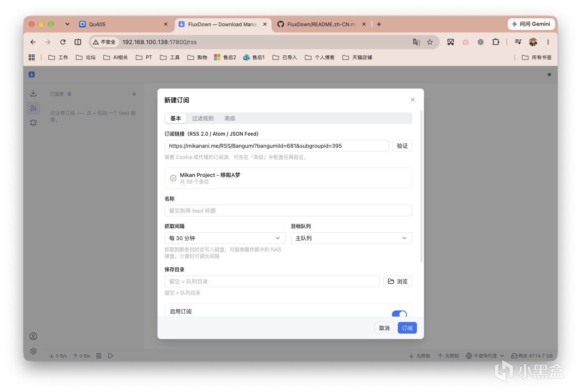This screenshot has height=392, width=581.
Task: Click the FluxDown logo icon in the app header
Action: tap(32, 74)
